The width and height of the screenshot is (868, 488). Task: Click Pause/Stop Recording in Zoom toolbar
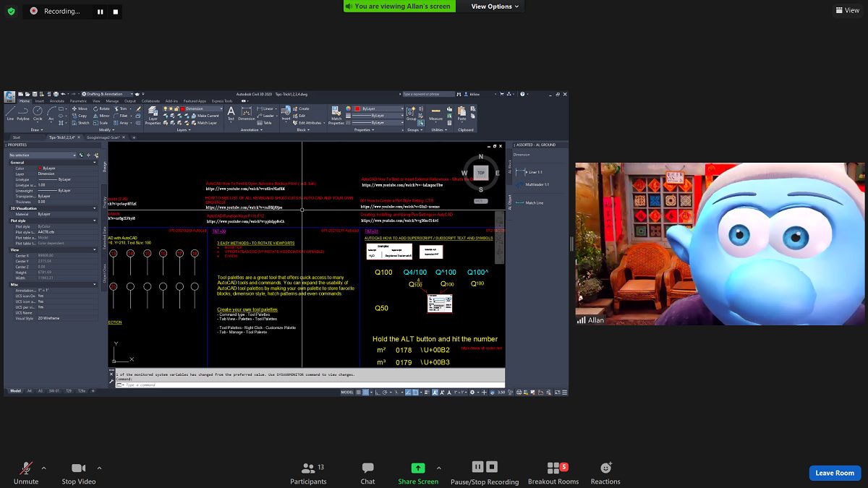pyautogui.click(x=485, y=473)
